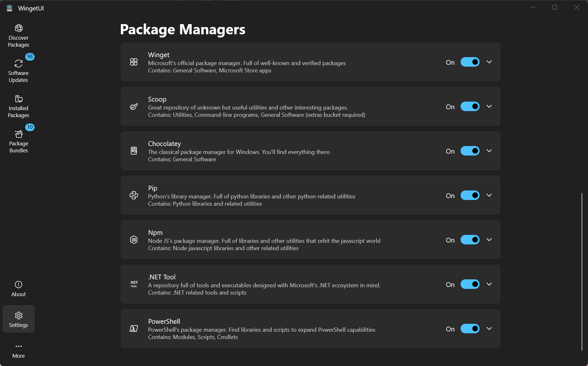Click the Winget grid icon

(x=134, y=62)
